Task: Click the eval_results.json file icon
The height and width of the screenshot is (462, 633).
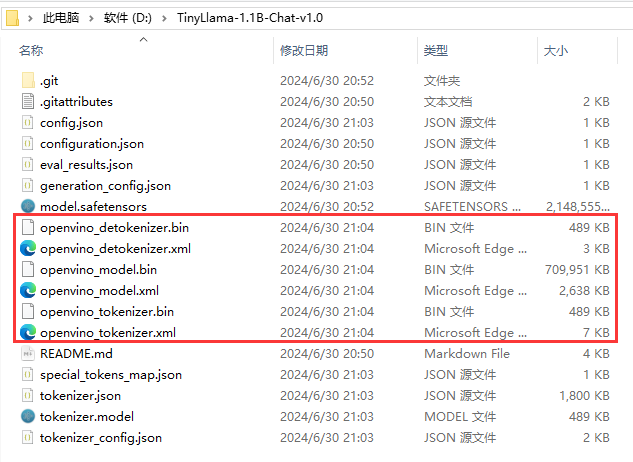Action: 27,164
